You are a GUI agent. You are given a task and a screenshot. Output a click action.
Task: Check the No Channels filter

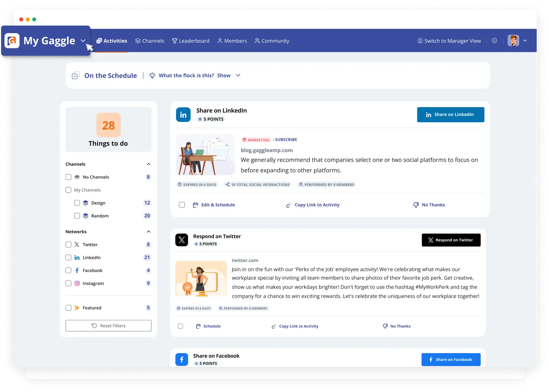68,177
